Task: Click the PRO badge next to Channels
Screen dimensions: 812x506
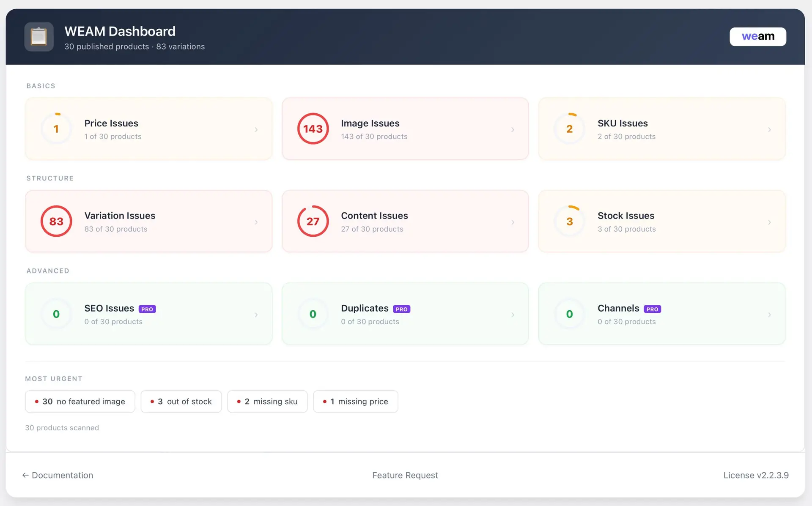Action: (652, 309)
